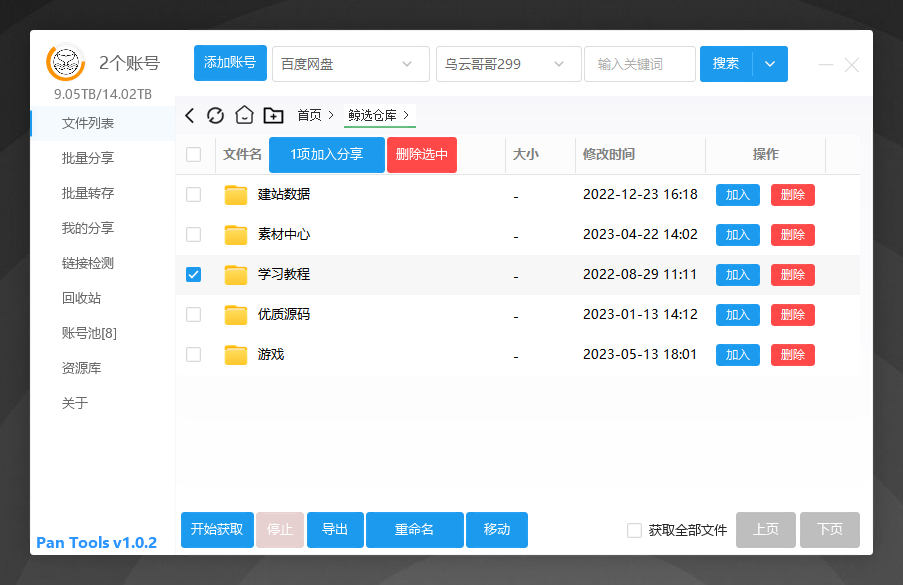Screen dimensions: 903x585
Task: Click the 输入关键词 search input field
Action: click(639, 62)
